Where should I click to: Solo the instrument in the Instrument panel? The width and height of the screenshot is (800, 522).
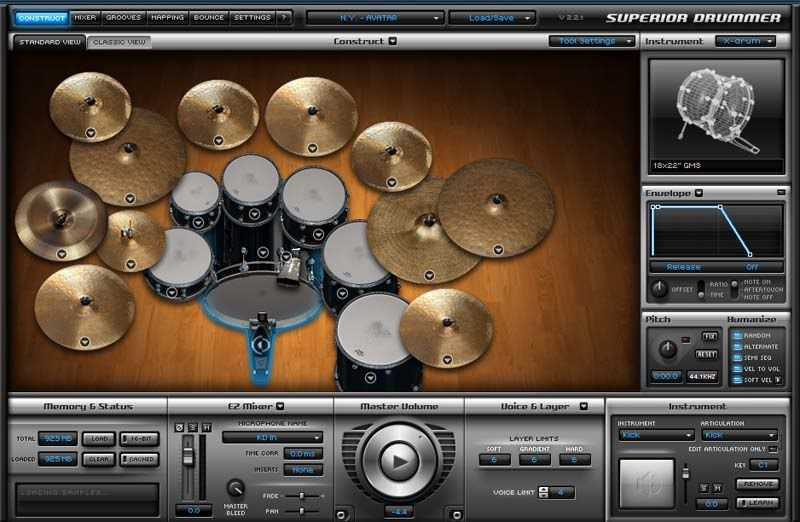[x=704, y=488]
